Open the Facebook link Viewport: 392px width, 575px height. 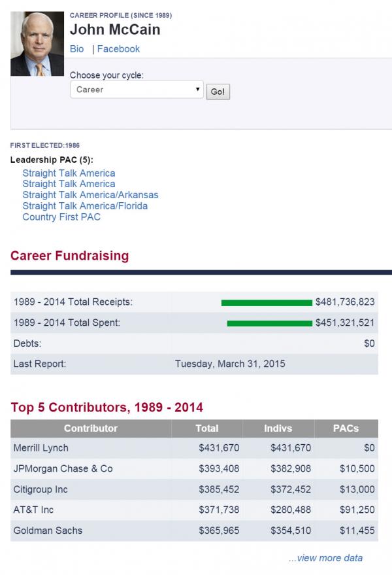pyautogui.click(x=118, y=49)
